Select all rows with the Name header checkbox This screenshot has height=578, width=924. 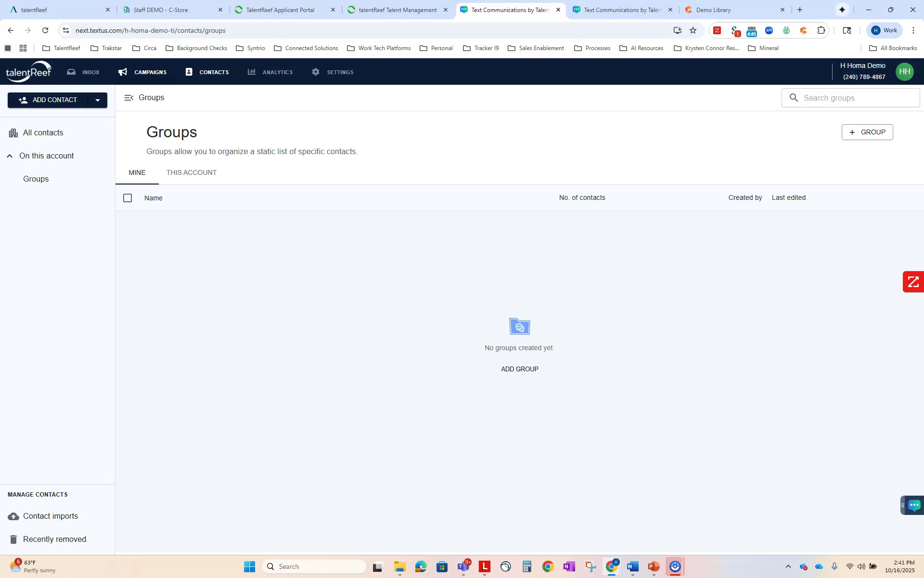pyautogui.click(x=128, y=197)
